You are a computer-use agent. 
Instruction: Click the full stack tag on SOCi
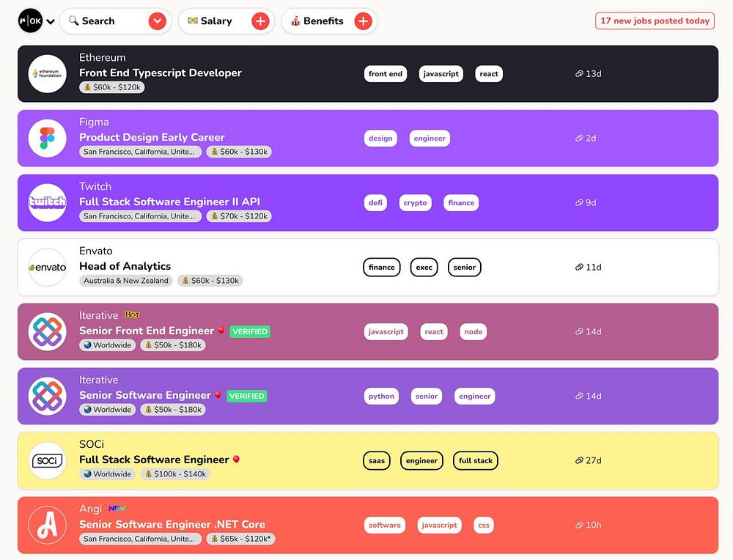click(476, 461)
